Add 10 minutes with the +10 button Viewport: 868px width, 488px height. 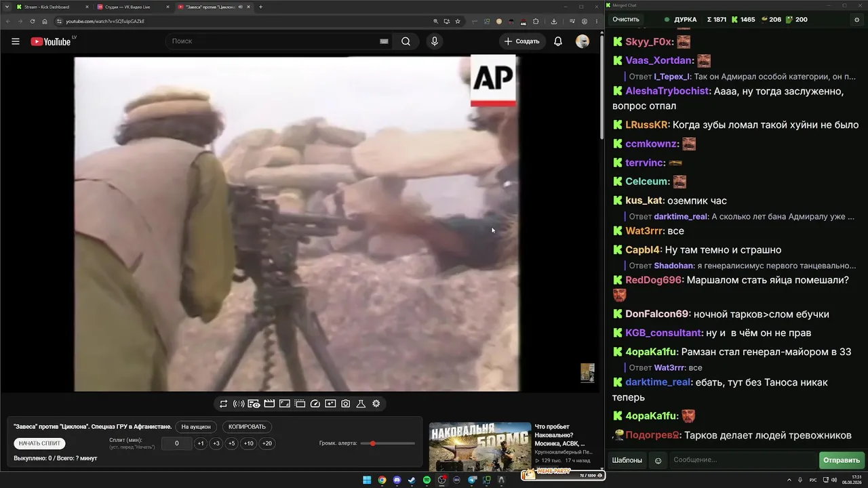(249, 444)
